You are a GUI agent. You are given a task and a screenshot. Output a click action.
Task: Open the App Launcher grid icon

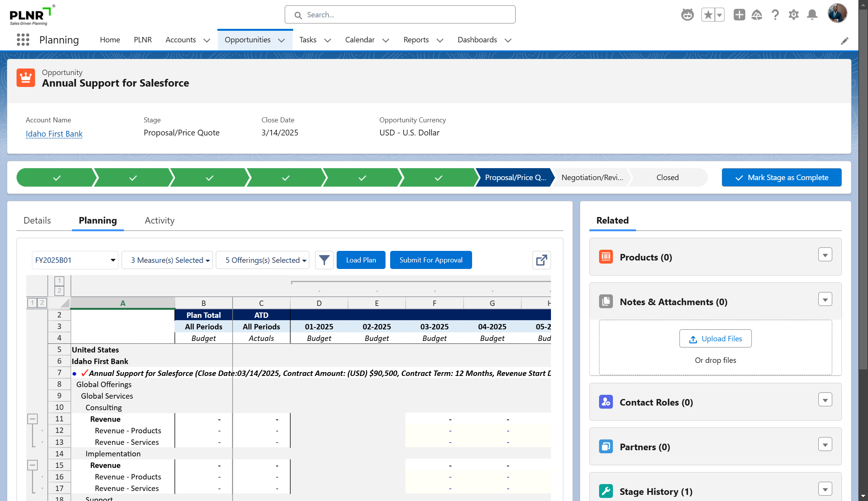coord(23,40)
